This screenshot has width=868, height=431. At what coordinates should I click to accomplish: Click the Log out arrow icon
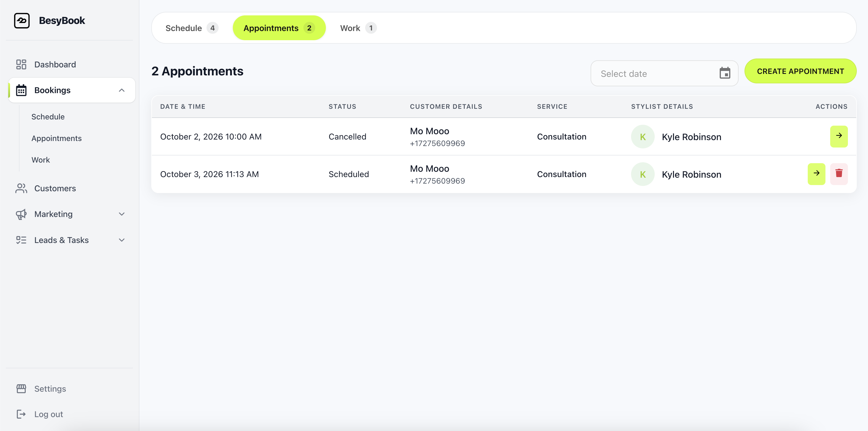pyautogui.click(x=21, y=414)
